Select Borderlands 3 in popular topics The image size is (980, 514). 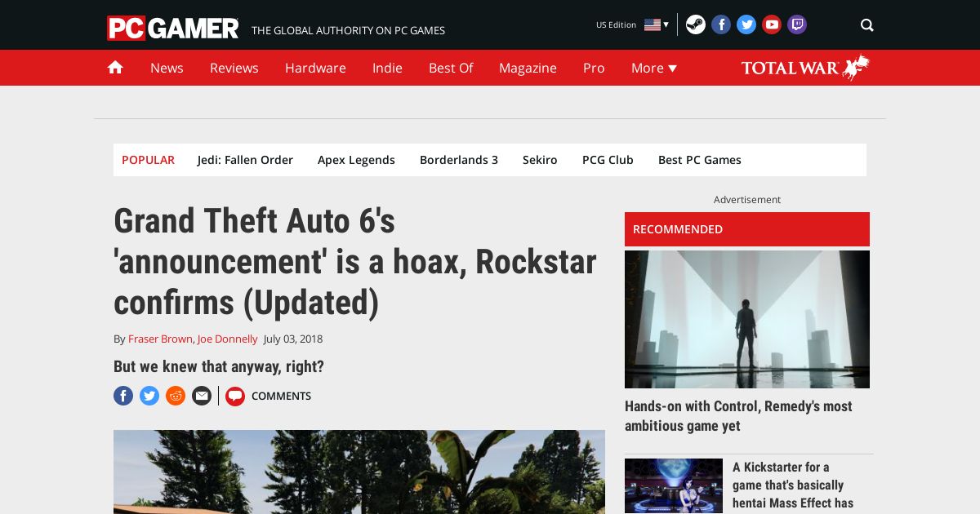[x=458, y=160]
